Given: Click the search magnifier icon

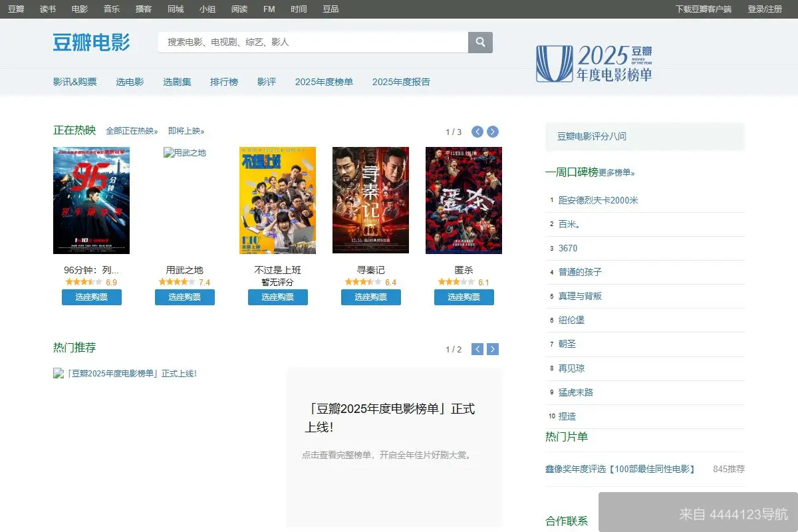Looking at the screenshot, I should coord(480,42).
